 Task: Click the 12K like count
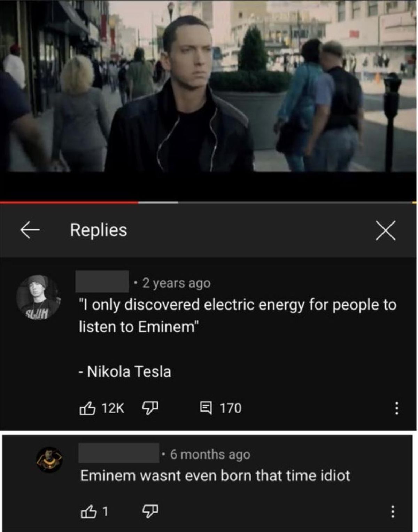click(x=113, y=408)
